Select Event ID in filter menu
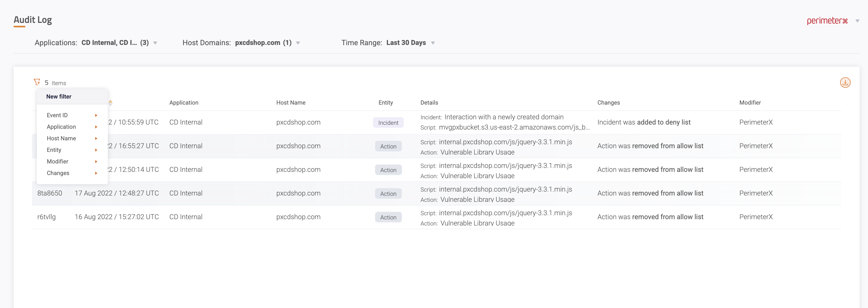Viewport: 868px width, 308px height. click(57, 115)
